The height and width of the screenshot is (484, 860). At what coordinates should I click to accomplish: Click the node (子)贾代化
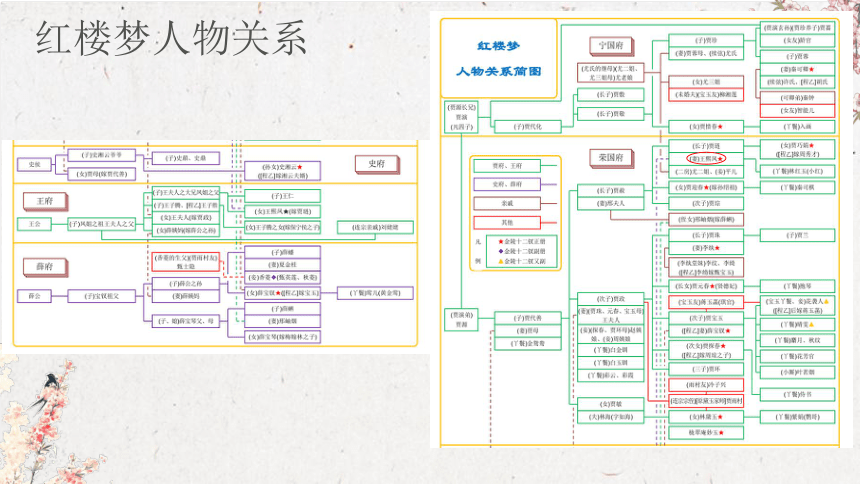[x=527, y=127]
